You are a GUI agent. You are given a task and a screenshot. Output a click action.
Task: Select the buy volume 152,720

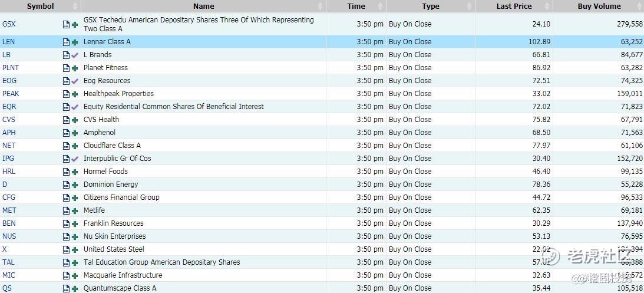click(x=630, y=159)
